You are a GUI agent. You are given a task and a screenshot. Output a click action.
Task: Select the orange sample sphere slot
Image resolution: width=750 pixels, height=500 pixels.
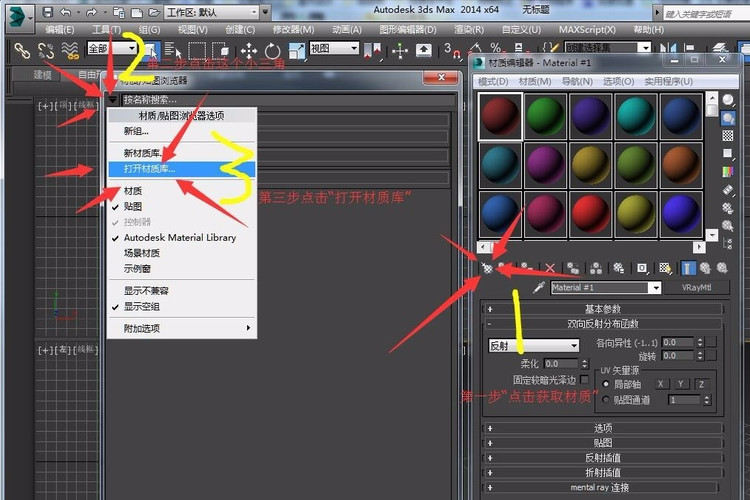681,165
